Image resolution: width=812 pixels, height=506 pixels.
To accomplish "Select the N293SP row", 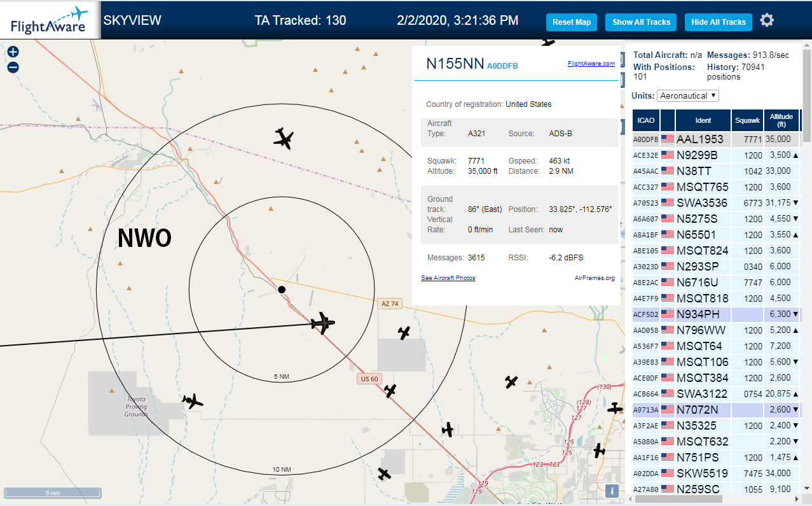I will tap(717, 267).
